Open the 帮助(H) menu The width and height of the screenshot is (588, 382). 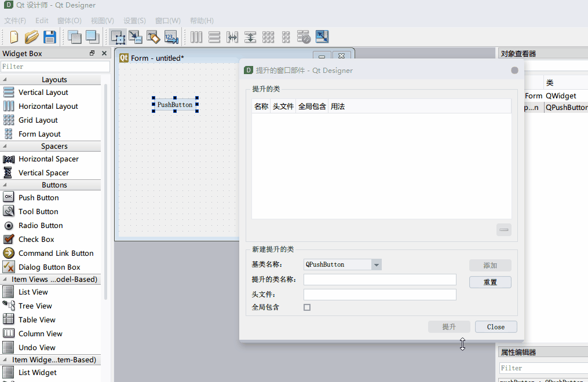pos(202,21)
